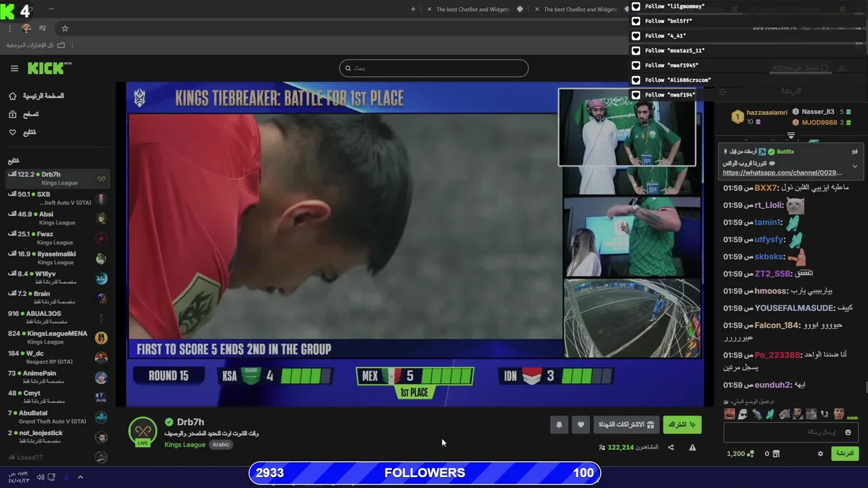This screenshot has height=488, width=868.
Task: Open ilyaselmaliki channel in sidebar
Action: (58, 258)
